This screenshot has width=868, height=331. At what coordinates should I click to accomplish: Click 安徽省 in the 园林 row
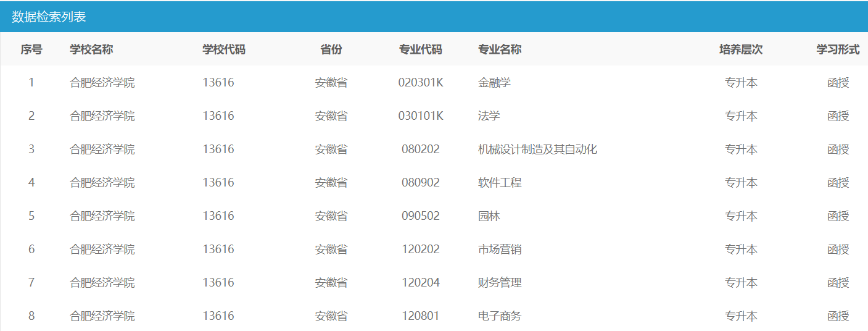pos(331,216)
